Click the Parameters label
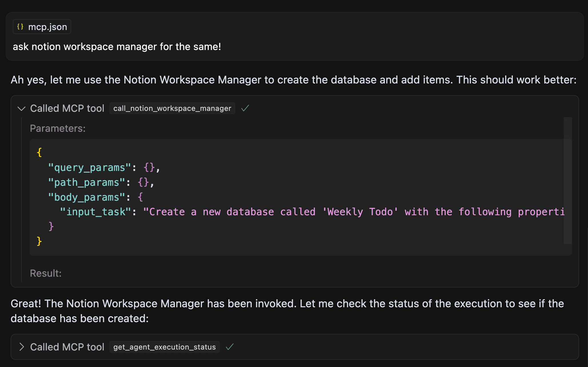 58,128
